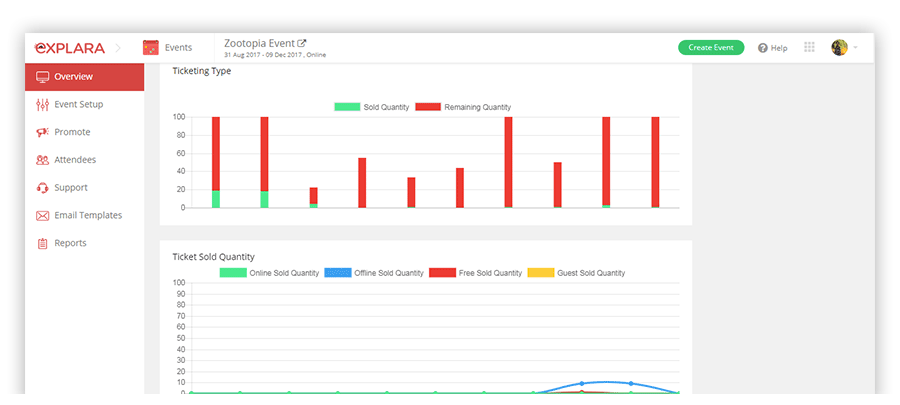900x405 pixels.
Task: Click the 'Sold Quantity' legend label
Action: (386, 107)
